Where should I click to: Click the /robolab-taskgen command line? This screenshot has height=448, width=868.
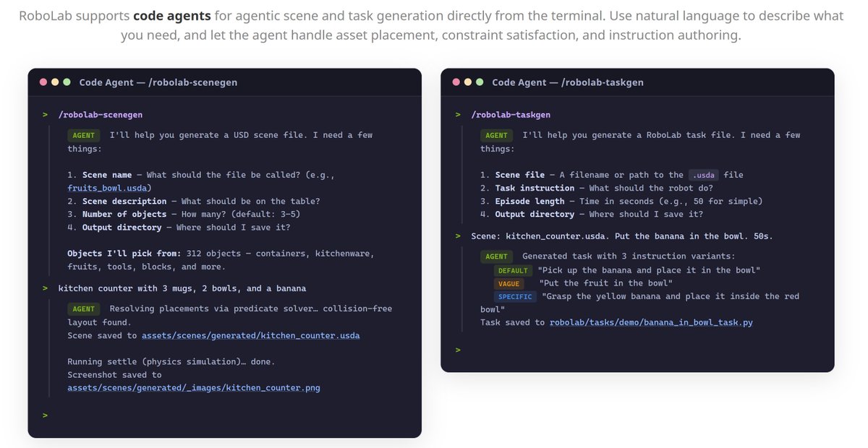(x=511, y=115)
